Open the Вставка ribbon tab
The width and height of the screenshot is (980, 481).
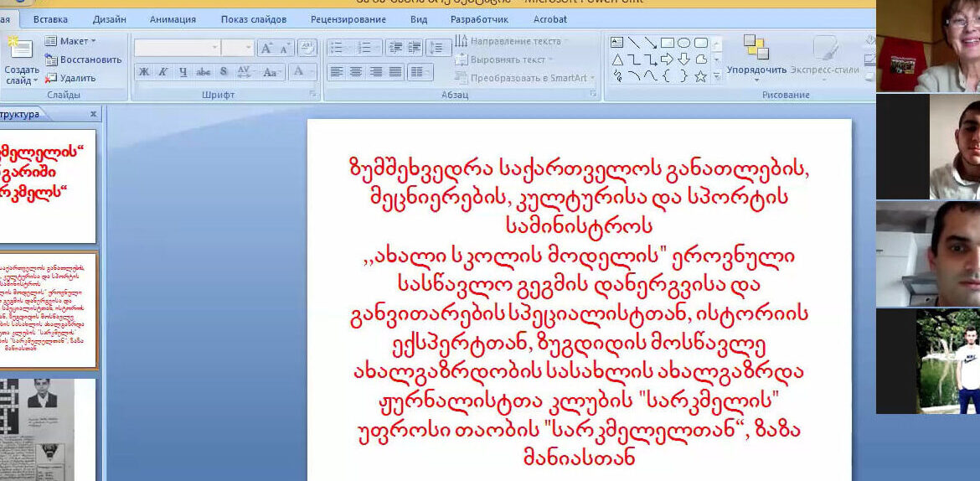click(x=50, y=19)
